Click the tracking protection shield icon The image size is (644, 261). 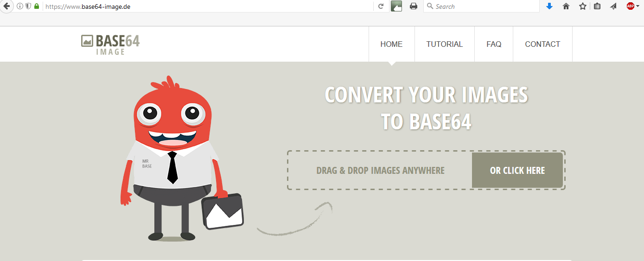click(x=28, y=6)
